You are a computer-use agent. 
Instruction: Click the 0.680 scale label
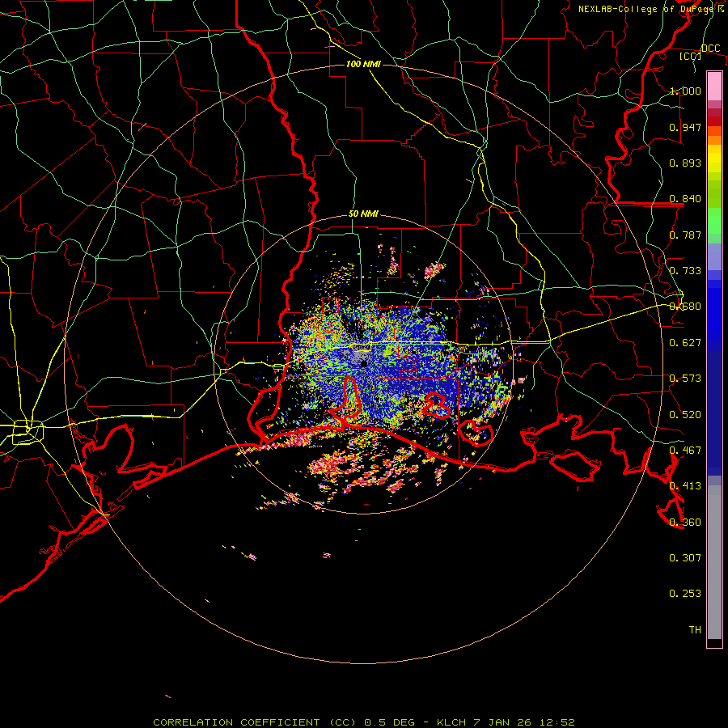tap(685, 307)
